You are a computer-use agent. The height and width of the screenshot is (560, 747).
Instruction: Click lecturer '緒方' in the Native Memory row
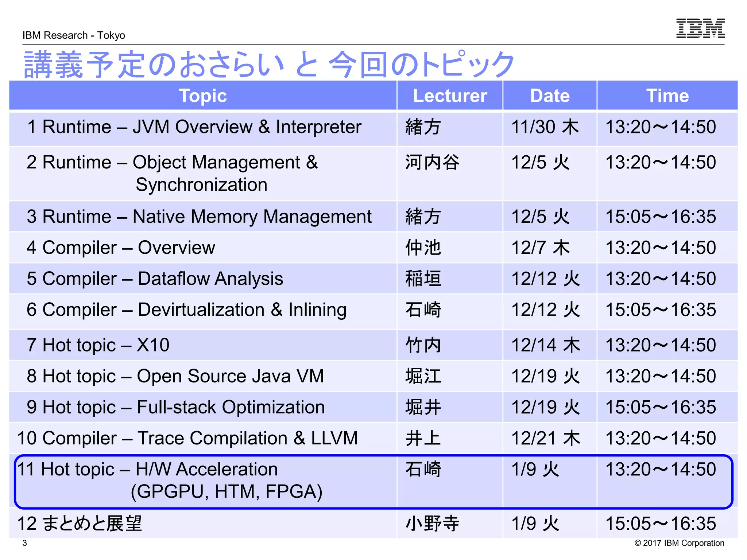pos(423,217)
